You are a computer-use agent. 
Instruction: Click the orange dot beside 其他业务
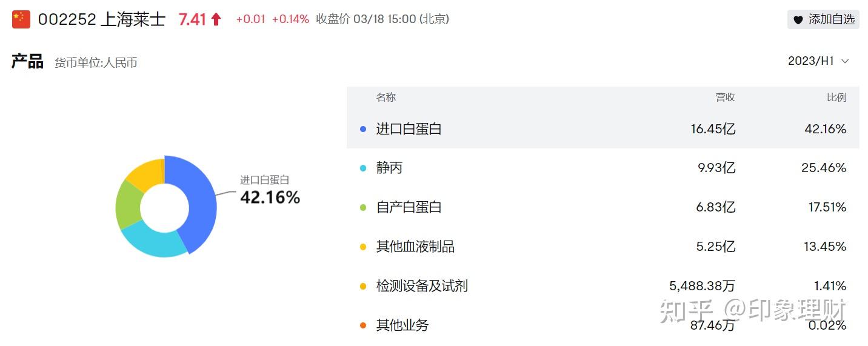pos(363,325)
